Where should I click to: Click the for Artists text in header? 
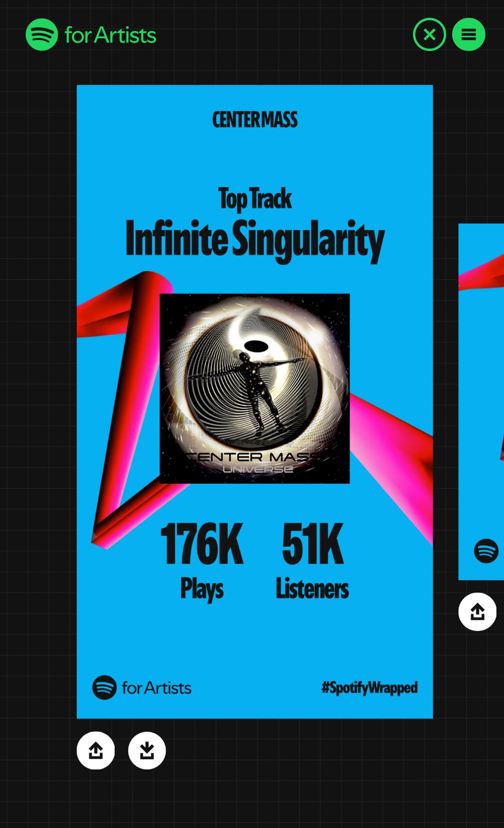pos(110,35)
